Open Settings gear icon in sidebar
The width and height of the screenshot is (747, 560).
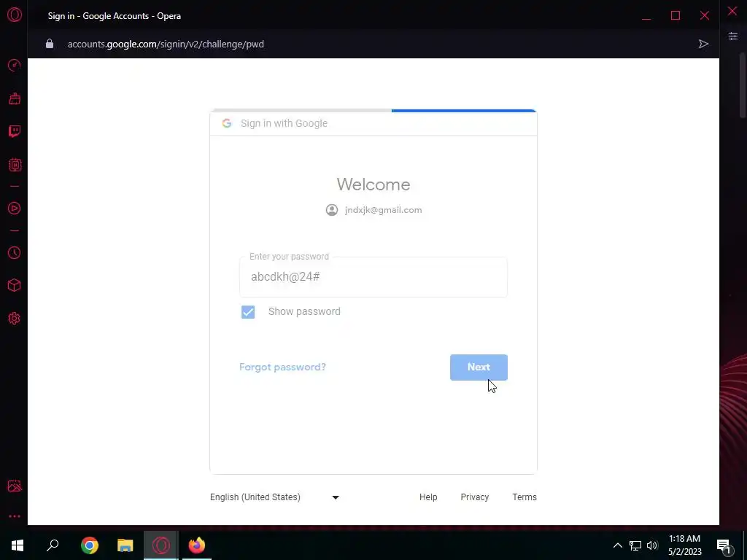coord(15,319)
